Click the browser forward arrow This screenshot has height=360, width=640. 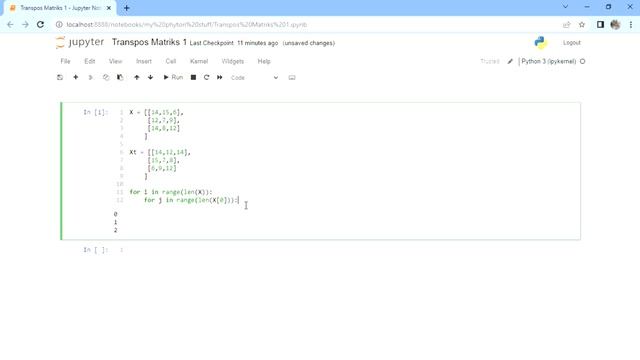point(25,24)
